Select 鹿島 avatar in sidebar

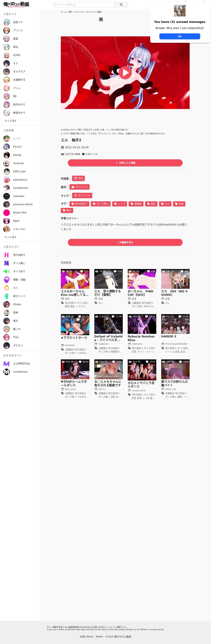tap(7, 39)
